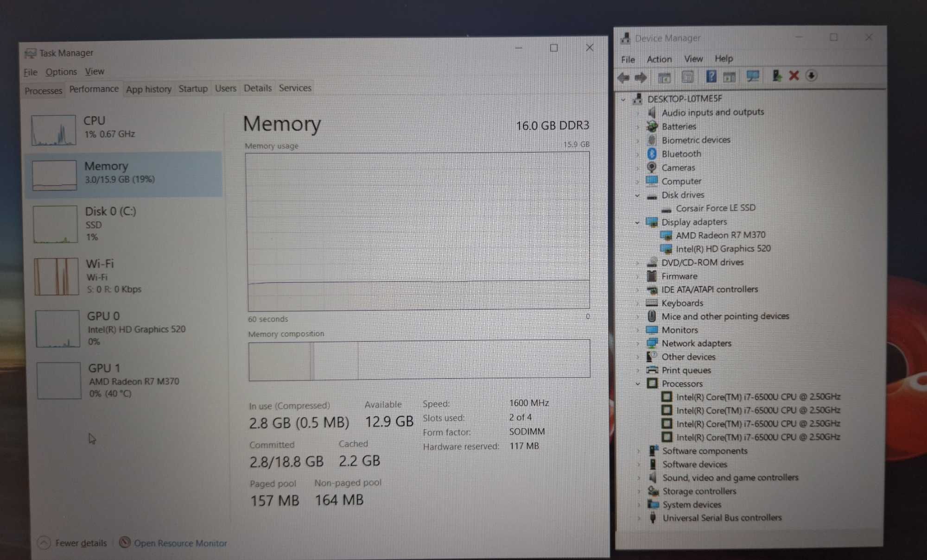
Task: Expand Monitors node
Action: 638,330
